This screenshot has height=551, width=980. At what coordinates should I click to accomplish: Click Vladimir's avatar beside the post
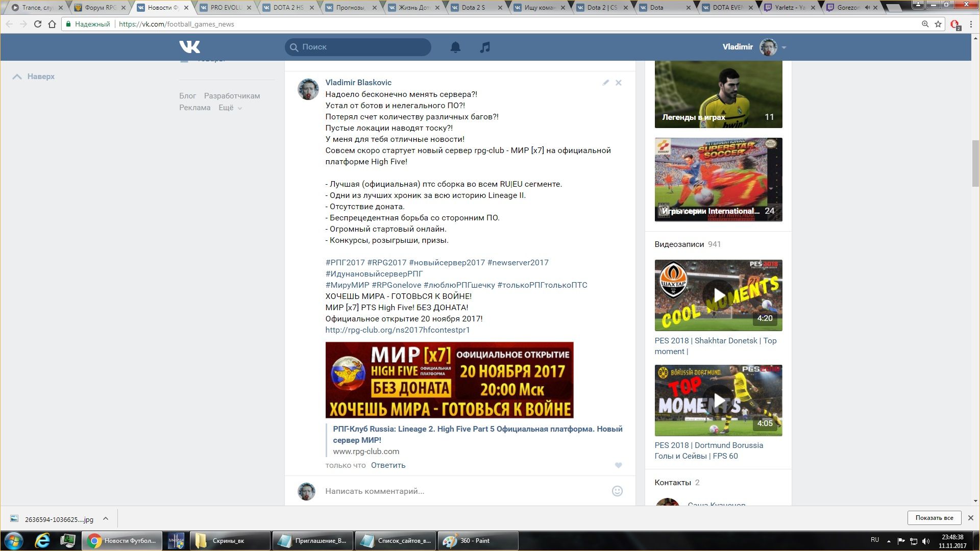pyautogui.click(x=308, y=89)
